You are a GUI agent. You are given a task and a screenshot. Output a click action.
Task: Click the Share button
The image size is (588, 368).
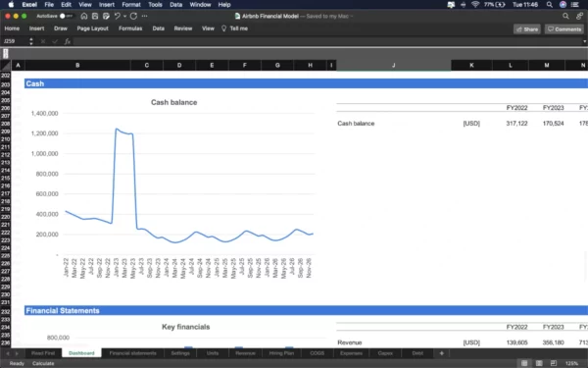click(527, 29)
